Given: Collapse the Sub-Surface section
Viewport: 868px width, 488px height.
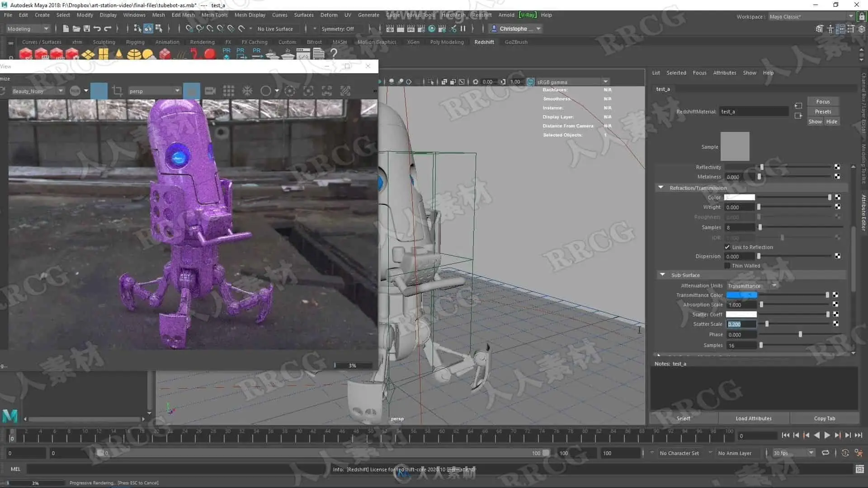Looking at the screenshot, I should (x=662, y=275).
